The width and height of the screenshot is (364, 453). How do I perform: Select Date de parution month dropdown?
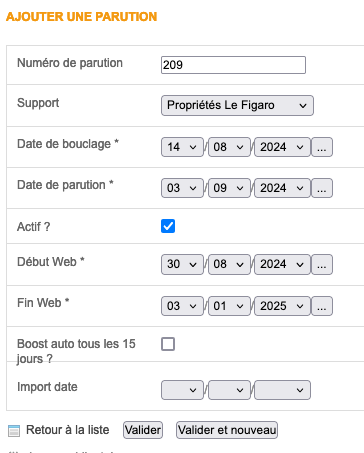point(229,188)
